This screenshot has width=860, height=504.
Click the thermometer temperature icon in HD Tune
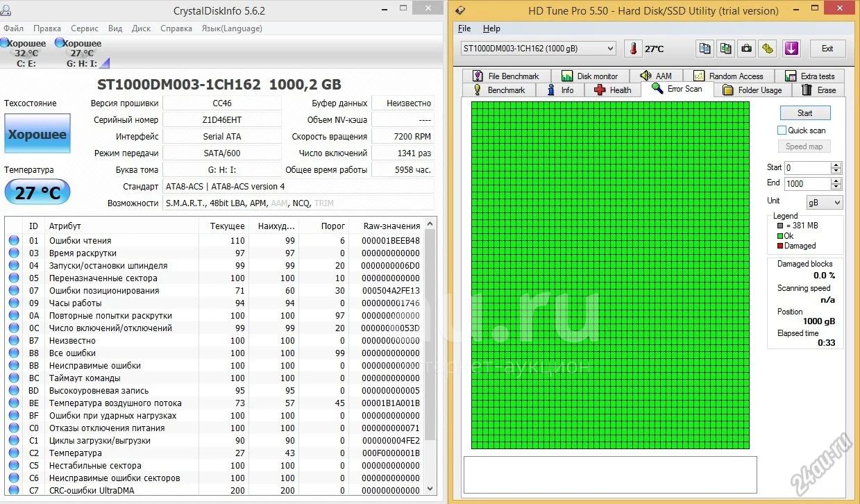(633, 49)
